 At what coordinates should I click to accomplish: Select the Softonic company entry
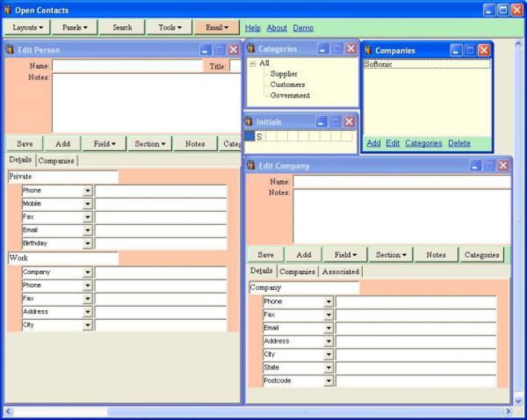point(427,64)
